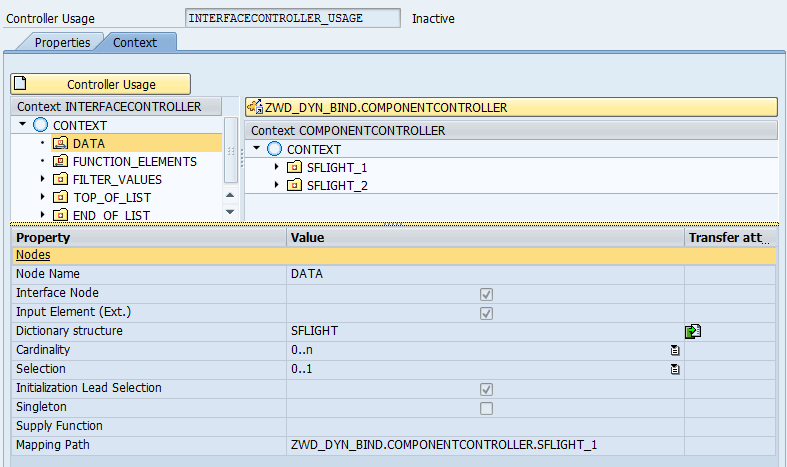Switch to the Properties tab
Screen dimensions: 787x467
(62, 42)
